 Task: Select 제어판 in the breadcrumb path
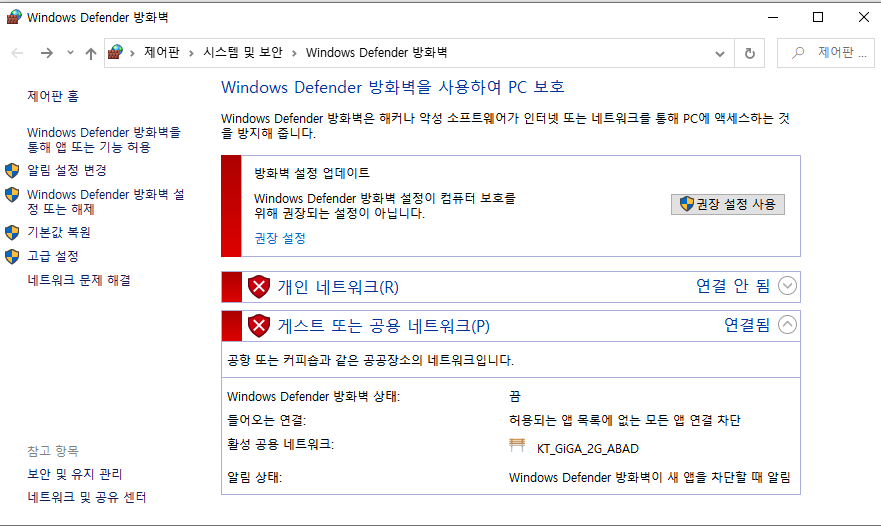click(x=162, y=52)
